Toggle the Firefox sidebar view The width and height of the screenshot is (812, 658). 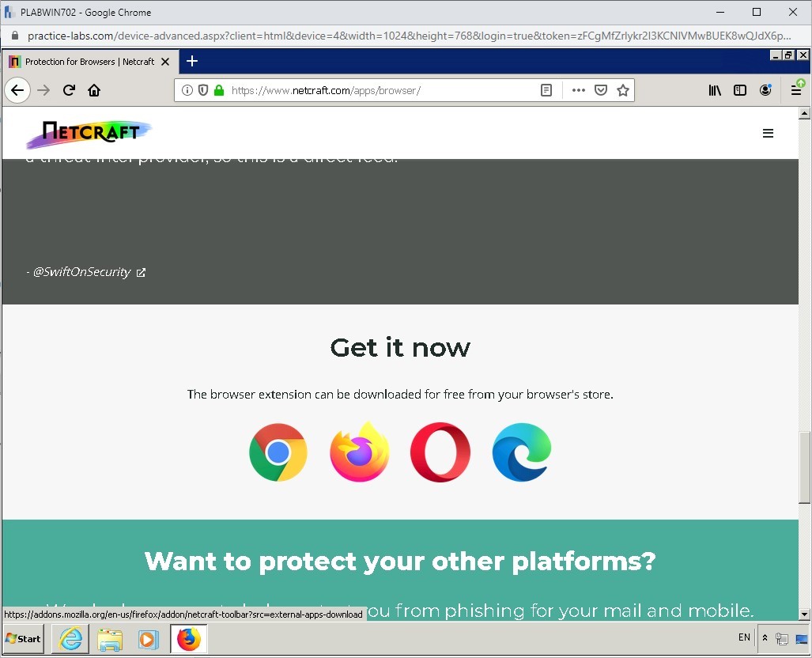(x=740, y=90)
